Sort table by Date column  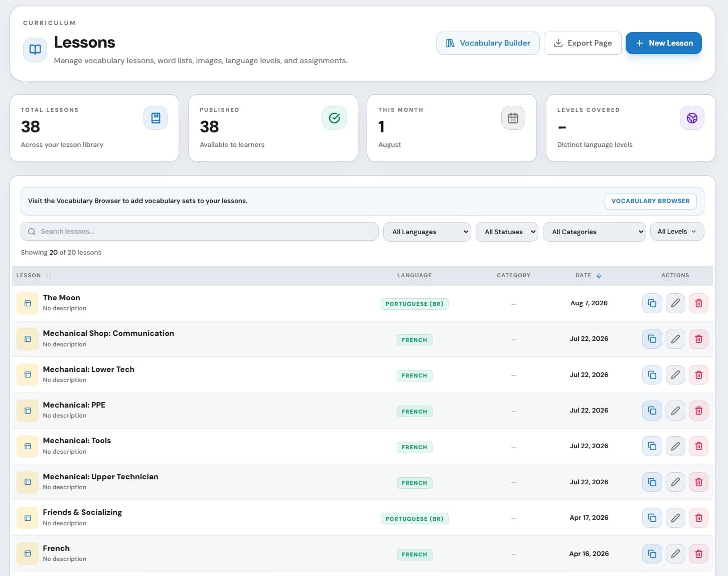(x=589, y=275)
